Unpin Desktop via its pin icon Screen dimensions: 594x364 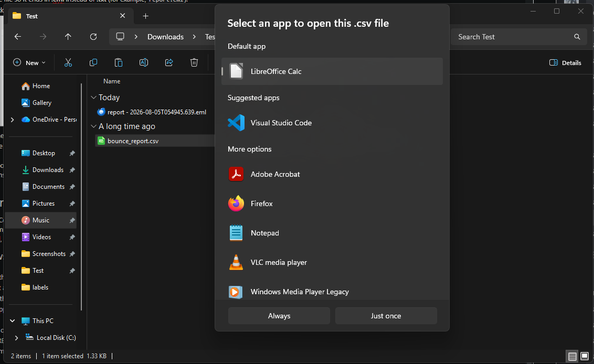coord(72,153)
